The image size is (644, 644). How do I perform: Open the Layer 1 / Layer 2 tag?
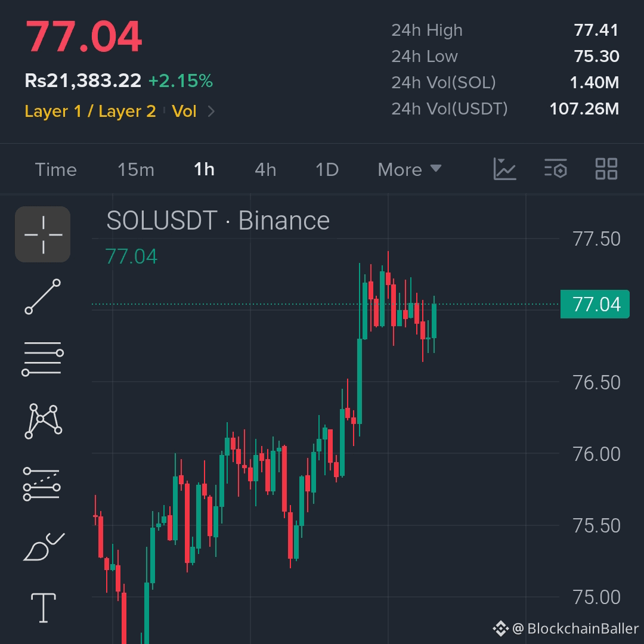tap(90, 112)
